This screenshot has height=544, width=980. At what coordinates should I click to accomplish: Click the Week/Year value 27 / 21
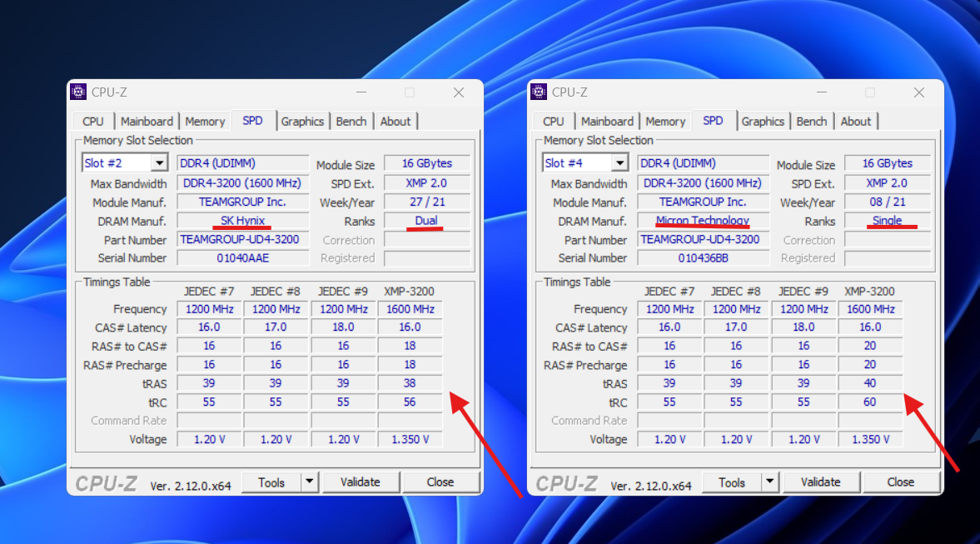427,202
